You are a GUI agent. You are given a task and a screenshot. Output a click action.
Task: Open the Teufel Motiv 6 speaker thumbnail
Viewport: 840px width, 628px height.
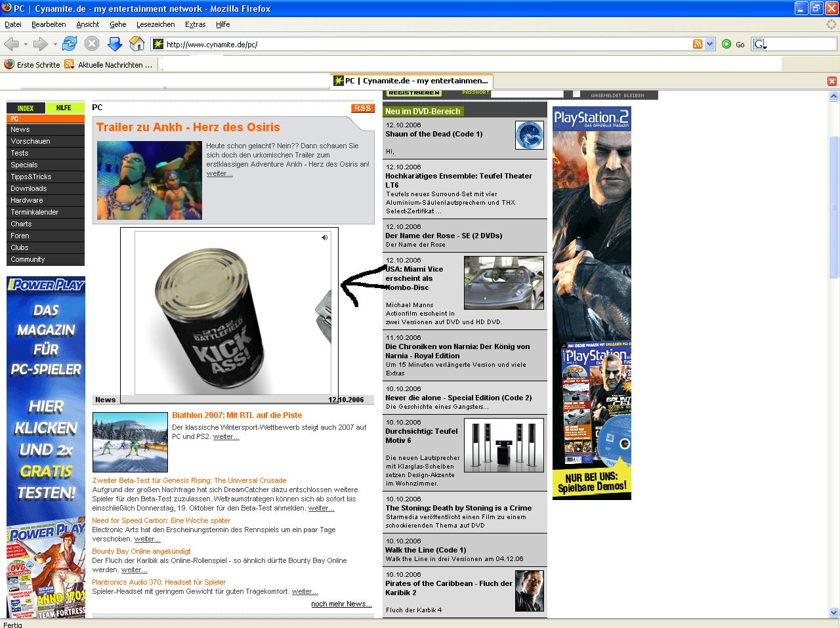[504, 445]
